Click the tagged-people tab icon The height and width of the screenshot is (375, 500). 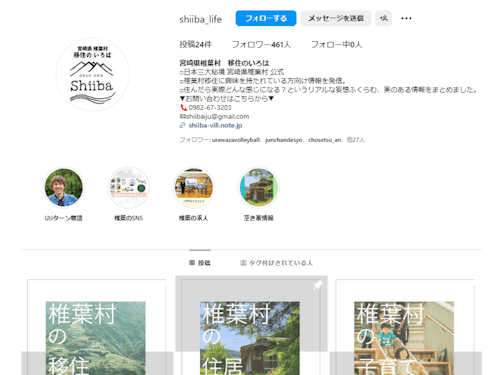point(243,263)
